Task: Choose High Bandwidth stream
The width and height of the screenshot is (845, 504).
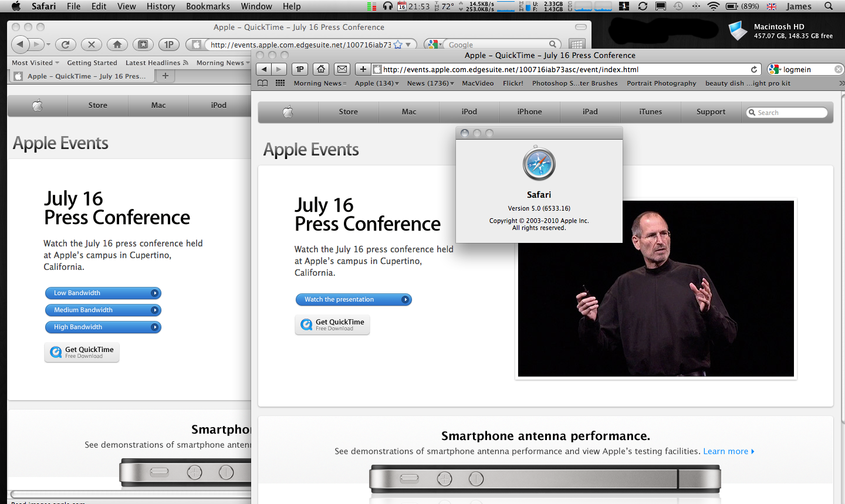Action: click(103, 327)
